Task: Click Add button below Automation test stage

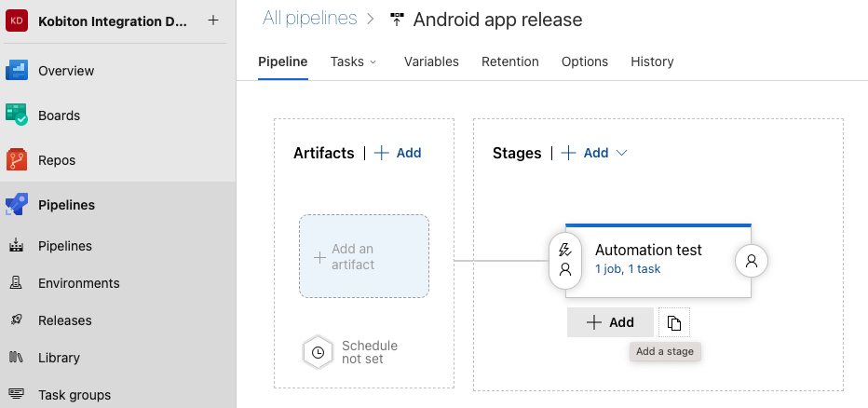Action: click(x=610, y=322)
